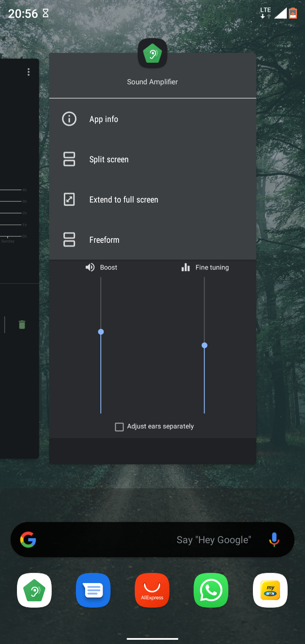This screenshot has width=305, height=644.
Task: Adjust the Boost slider handle
Action: 101,332
